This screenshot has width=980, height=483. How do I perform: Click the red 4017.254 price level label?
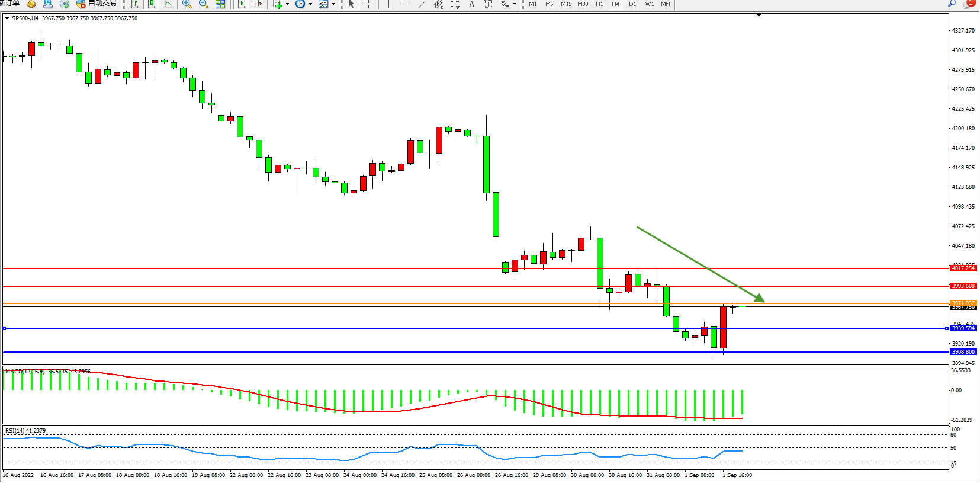[x=963, y=268]
